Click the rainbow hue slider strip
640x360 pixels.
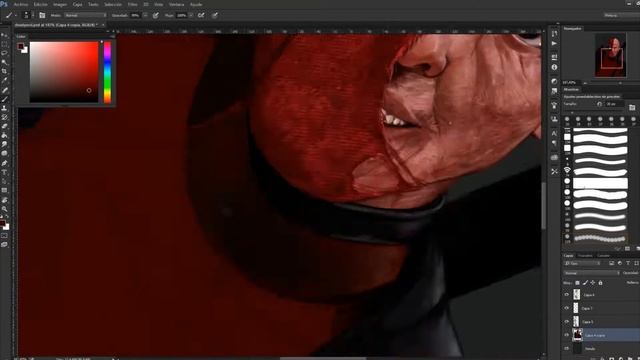click(x=107, y=72)
